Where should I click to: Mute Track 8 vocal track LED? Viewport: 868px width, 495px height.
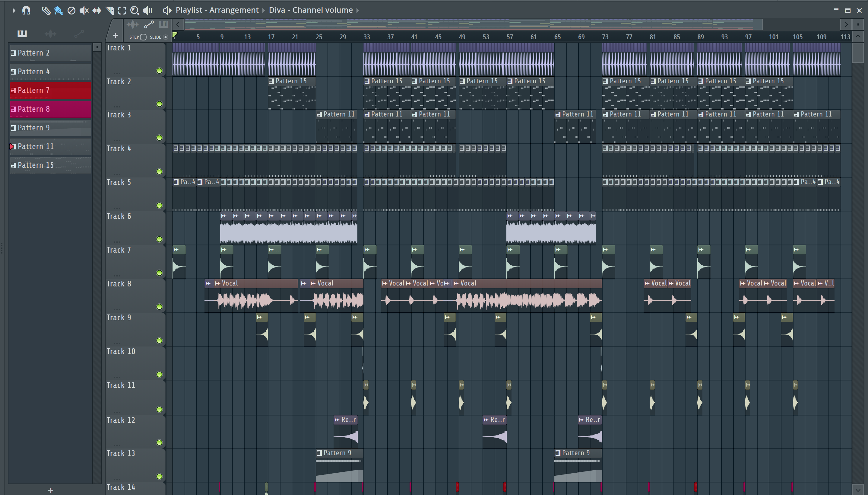[159, 307]
